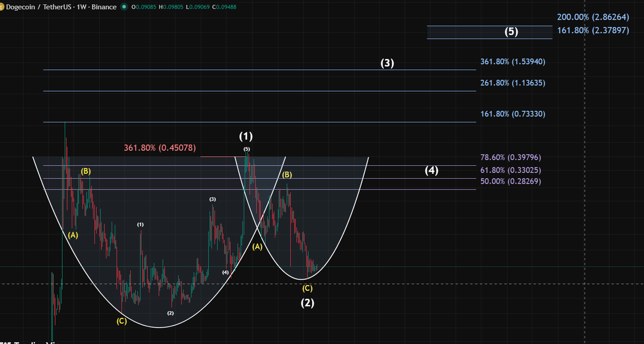Image resolution: width=644 pixels, height=344 pixels.
Task: Select the 361.80% (1.53940) Fibonacci label
Action: [513, 62]
